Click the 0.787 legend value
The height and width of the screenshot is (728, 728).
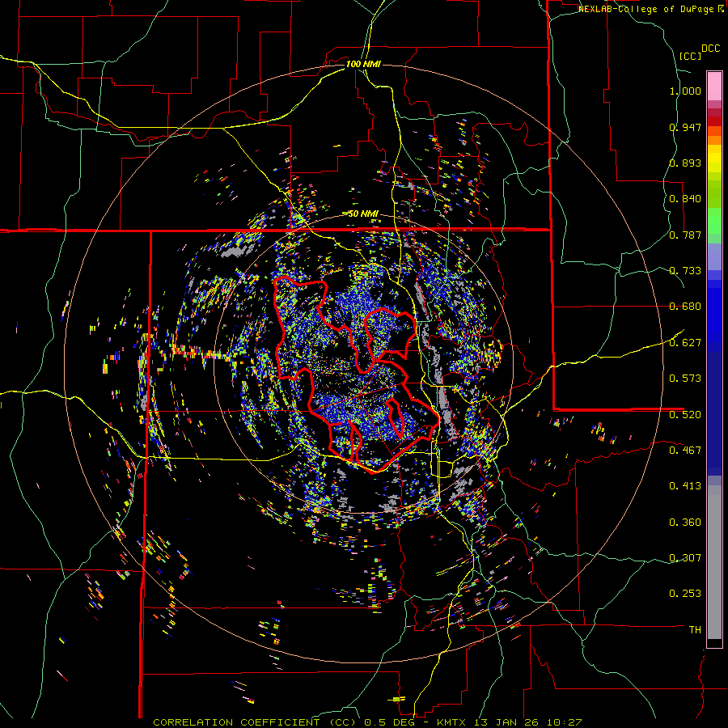pos(685,235)
